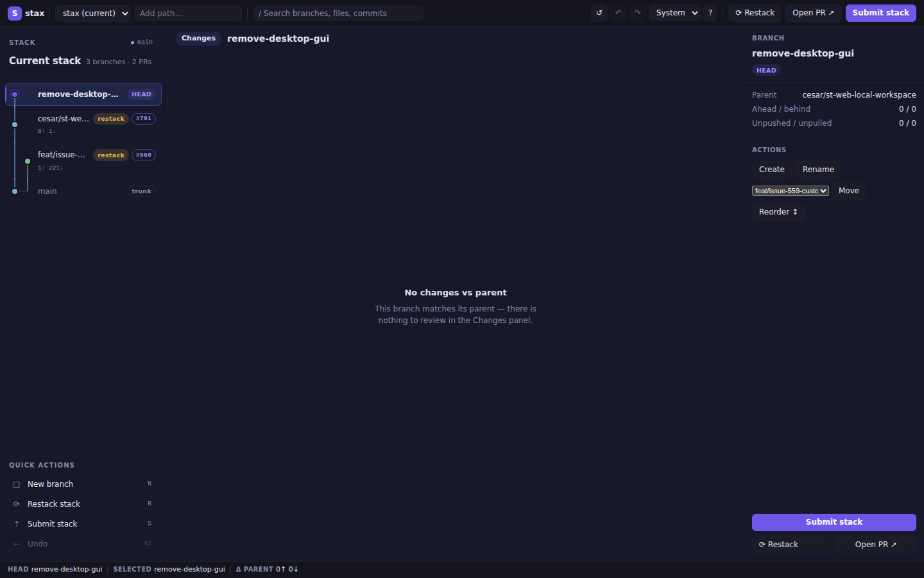Click the Restack button in top bar
The height and width of the screenshot is (578, 924).
coord(755,13)
